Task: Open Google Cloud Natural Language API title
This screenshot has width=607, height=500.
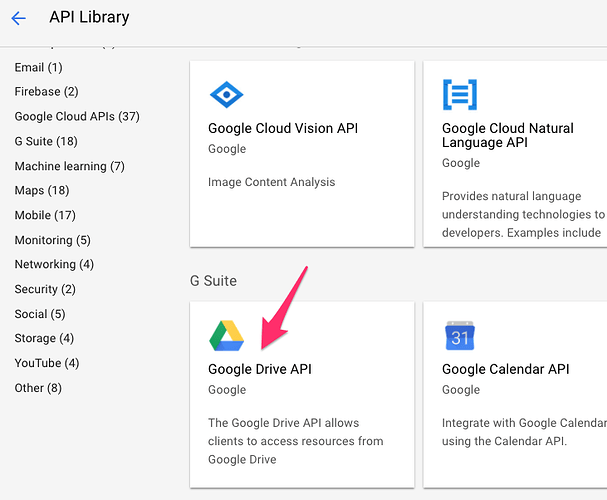Action: (508, 135)
